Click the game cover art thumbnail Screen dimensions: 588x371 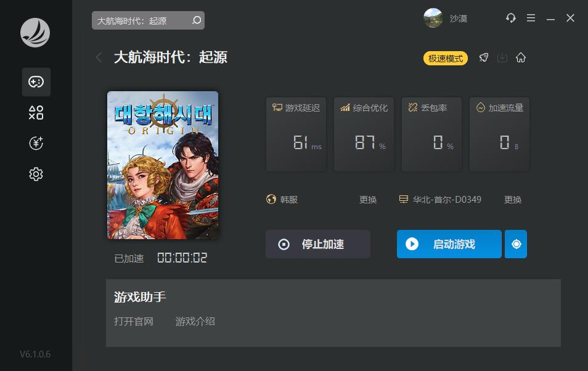[x=163, y=165]
